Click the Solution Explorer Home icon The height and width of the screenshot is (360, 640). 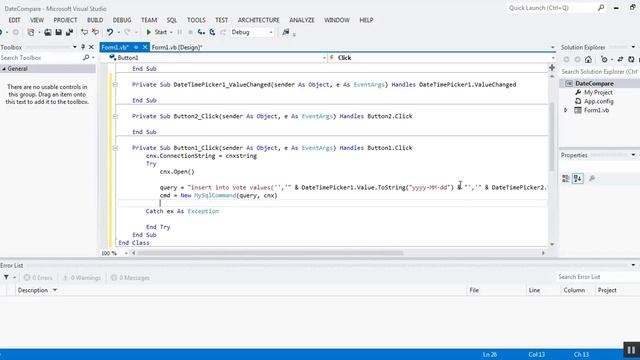click(588, 60)
